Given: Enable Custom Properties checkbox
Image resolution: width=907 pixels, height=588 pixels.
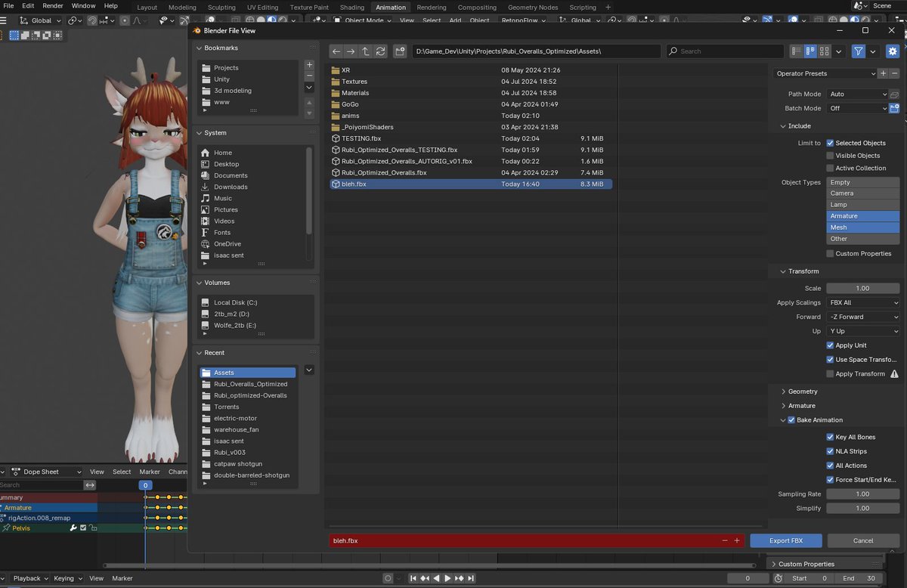Looking at the screenshot, I should click(830, 254).
